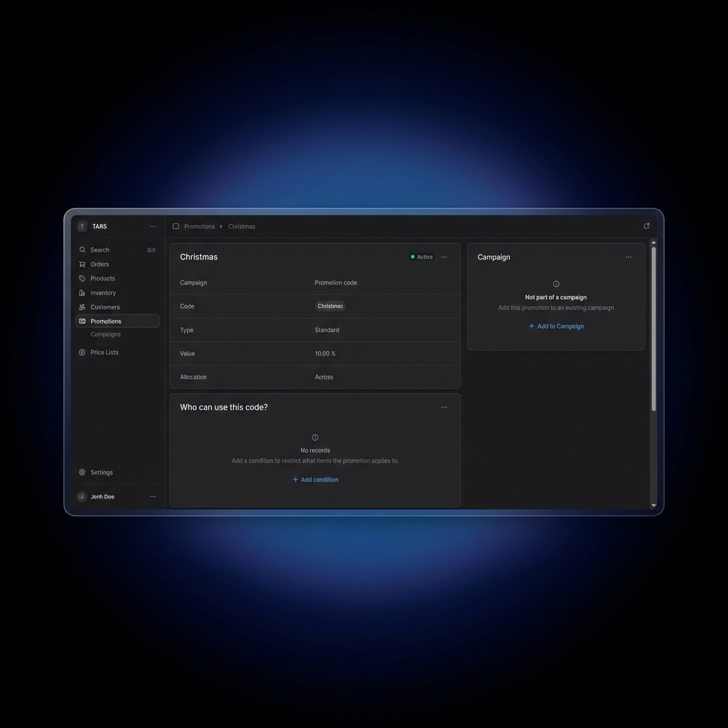Click the TARS workspace logo
The height and width of the screenshot is (728, 728).
pos(82,225)
